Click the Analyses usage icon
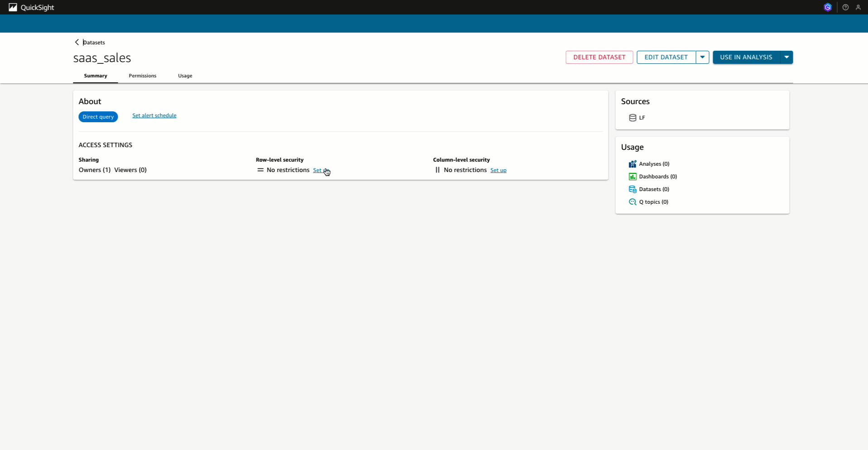868x450 pixels. coord(633,164)
